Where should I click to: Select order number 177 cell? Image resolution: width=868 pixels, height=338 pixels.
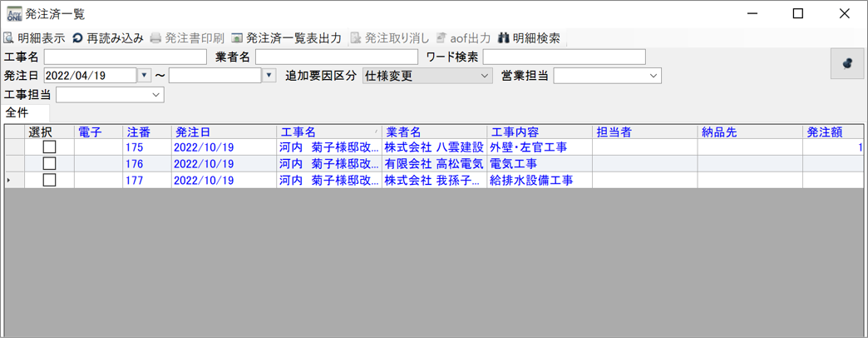point(147,180)
